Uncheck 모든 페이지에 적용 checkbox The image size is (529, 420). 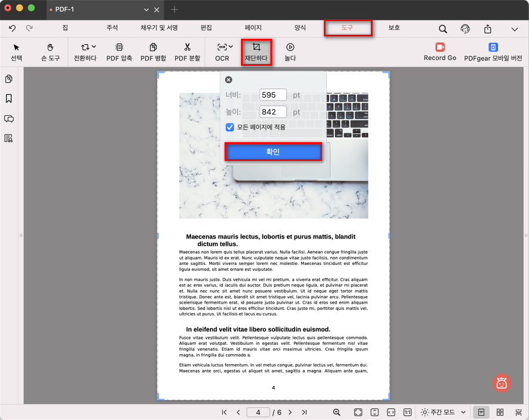[229, 127]
